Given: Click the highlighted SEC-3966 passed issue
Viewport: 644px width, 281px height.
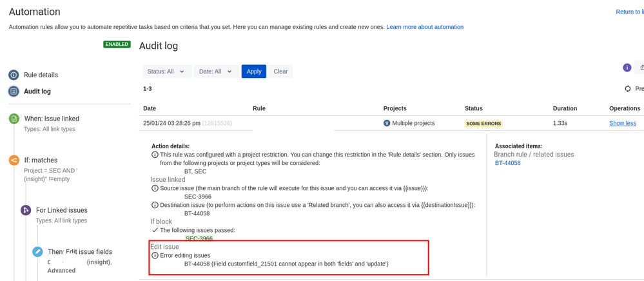Looking at the screenshot, I should coord(199,238).
